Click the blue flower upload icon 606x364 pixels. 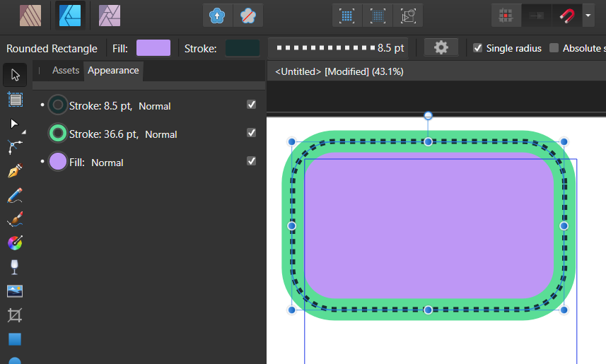tap(218, 16)
